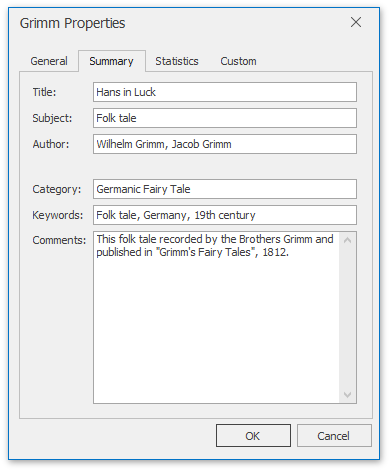Click the Subject field with Folk tale
Image resolution: width=392 pixels, height=473 pixels.
[x=225, y=118]
